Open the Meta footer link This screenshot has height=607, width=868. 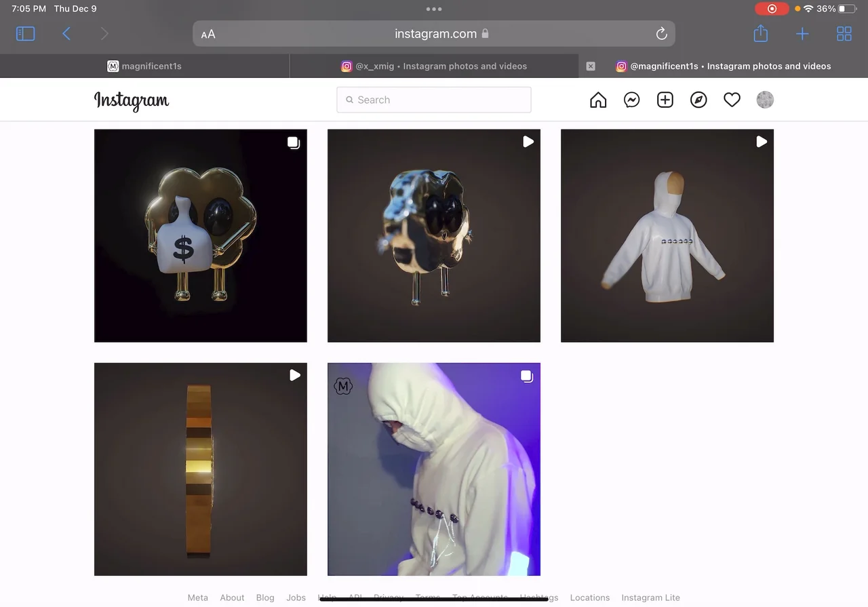coord(198,598)
